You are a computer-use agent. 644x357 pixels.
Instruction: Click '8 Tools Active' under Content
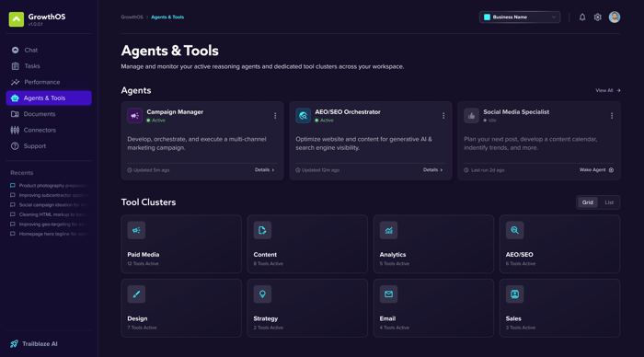click(269, 264)
